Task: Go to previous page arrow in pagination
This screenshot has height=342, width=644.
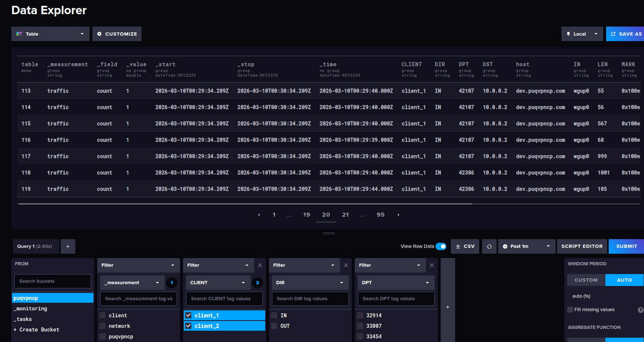Action: click(x=259, y=215)
